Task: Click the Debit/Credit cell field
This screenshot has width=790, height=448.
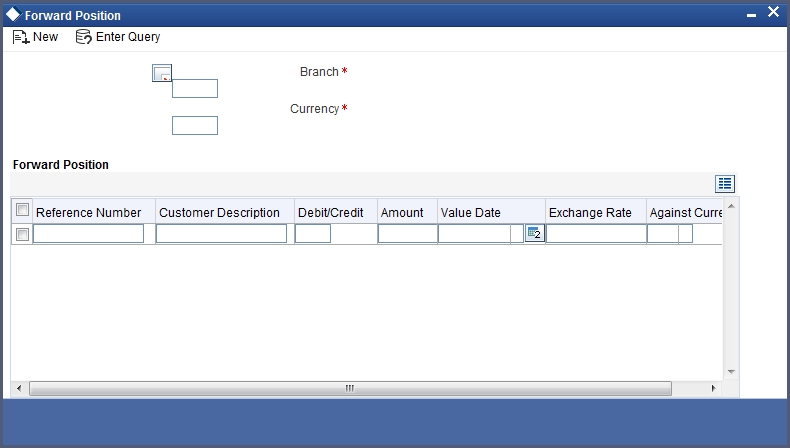Action: 313,234
